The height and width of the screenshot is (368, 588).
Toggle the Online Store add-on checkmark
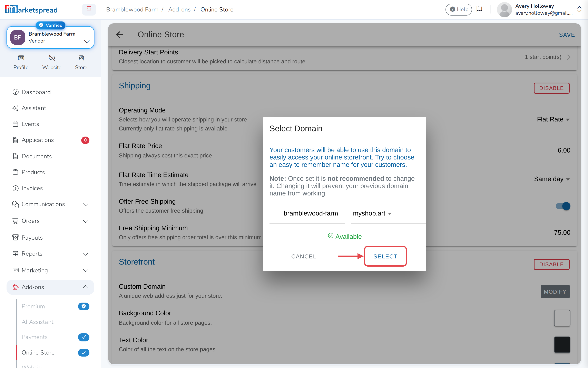84,352
